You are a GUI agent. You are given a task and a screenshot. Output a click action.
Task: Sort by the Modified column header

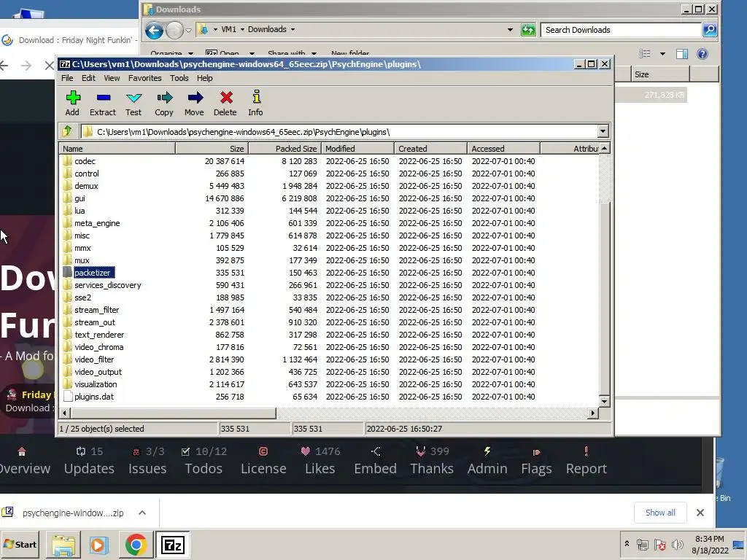click(x=357, y=148)
